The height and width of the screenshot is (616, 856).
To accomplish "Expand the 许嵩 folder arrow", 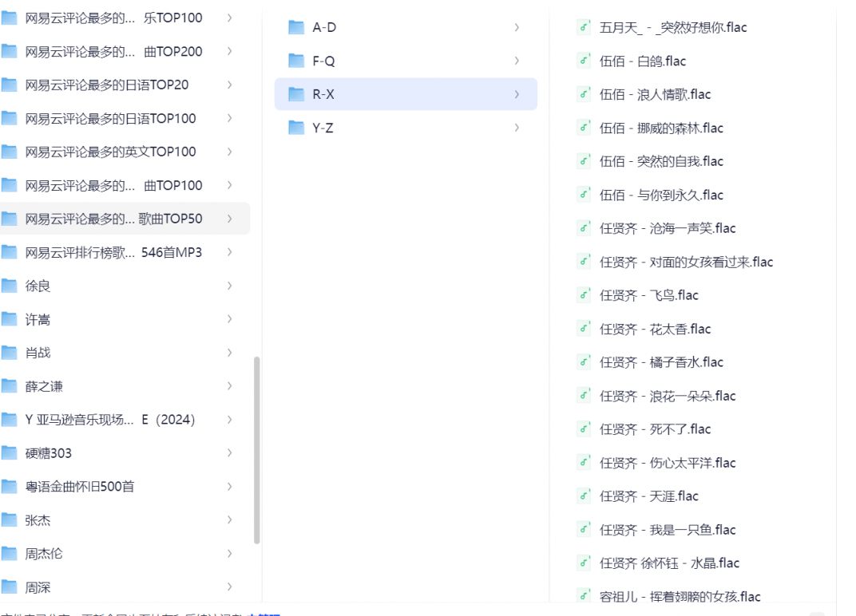I will coord(229,319).
